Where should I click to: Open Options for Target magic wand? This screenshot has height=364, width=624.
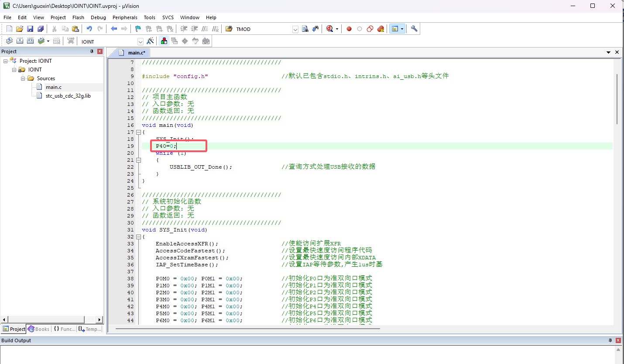click(x=150, y=41)
